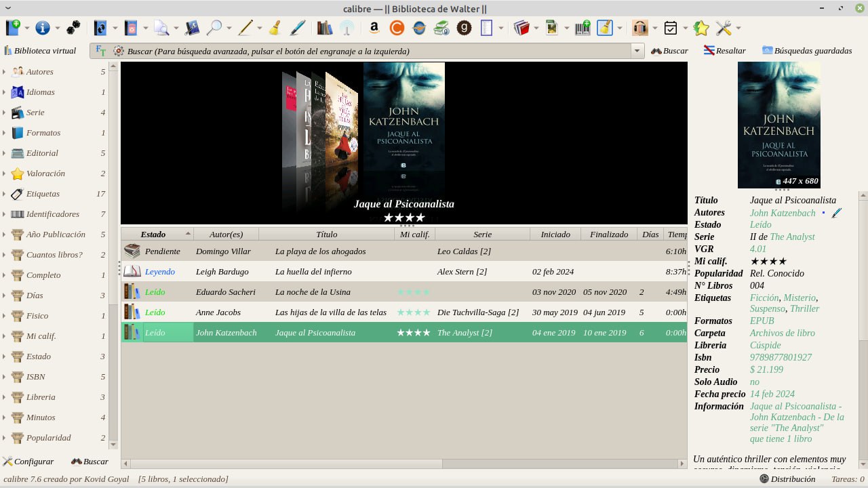Click the pencil edit icon in the toolbar

[x=245, y=28]
